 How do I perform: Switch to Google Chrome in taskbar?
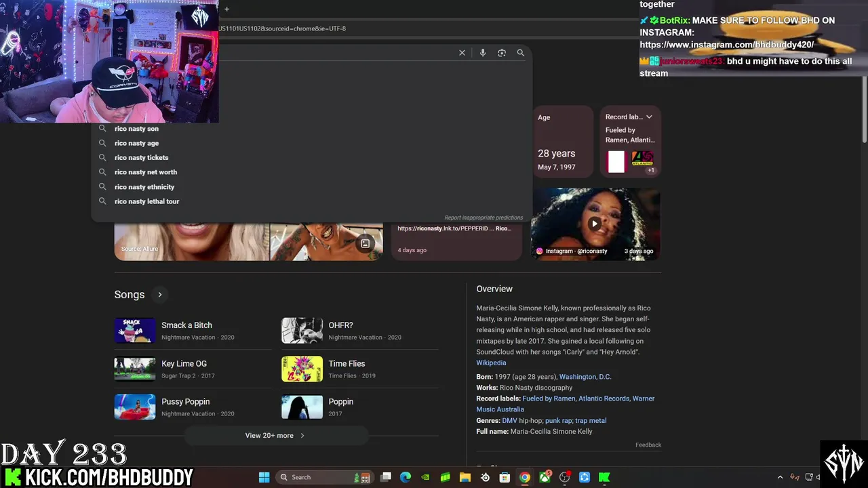(x=525, y=477)
